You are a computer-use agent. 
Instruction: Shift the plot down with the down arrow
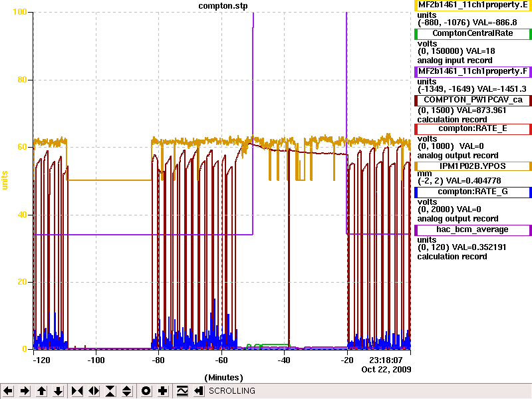click(58, 391)
